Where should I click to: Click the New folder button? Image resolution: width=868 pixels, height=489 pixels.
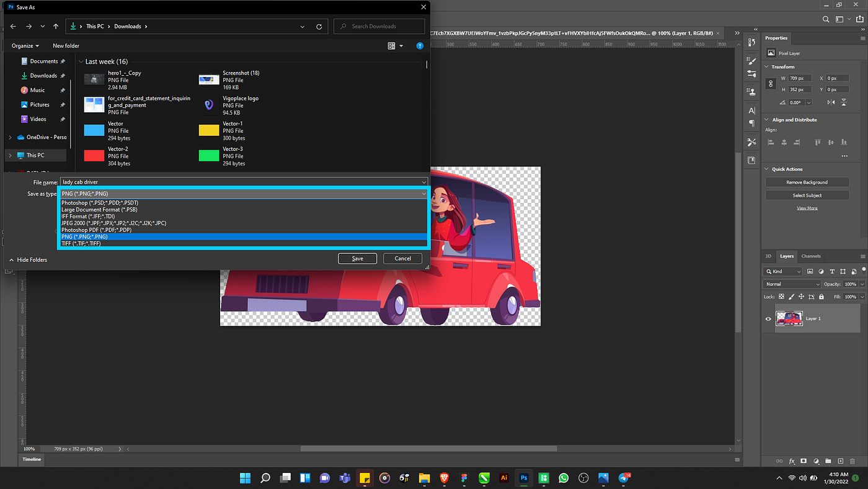tap(66, 46)
